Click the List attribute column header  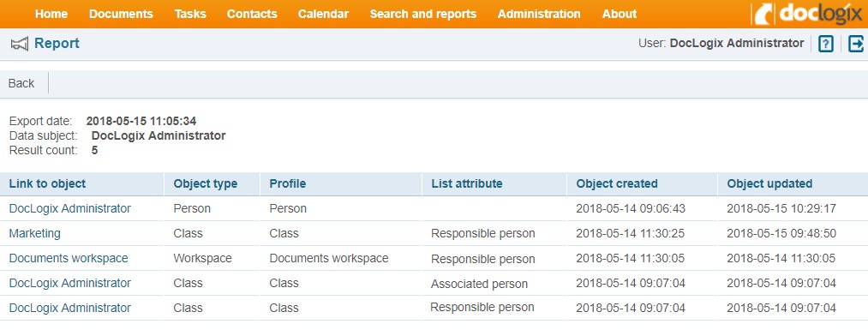pyautogui.click(x=467, y=183)
